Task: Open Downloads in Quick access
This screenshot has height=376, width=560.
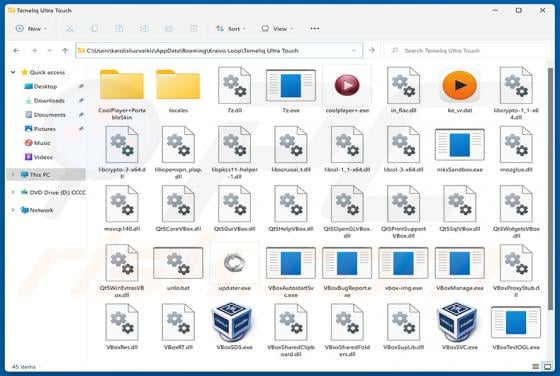Action: (x=49, y=101)
